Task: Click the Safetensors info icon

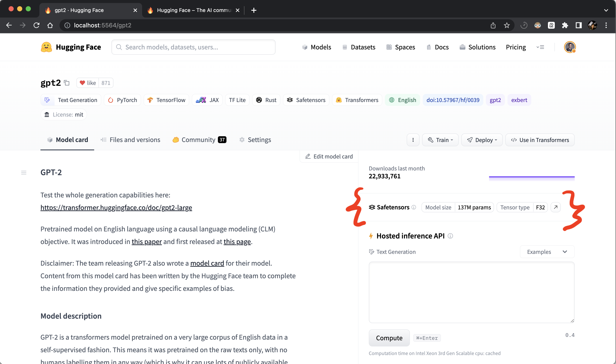Action: point(414,207)
